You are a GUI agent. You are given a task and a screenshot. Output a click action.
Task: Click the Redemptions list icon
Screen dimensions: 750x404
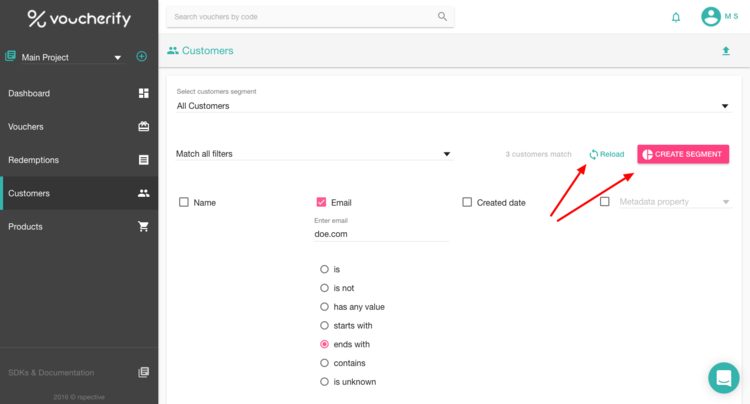click(143, 160)
